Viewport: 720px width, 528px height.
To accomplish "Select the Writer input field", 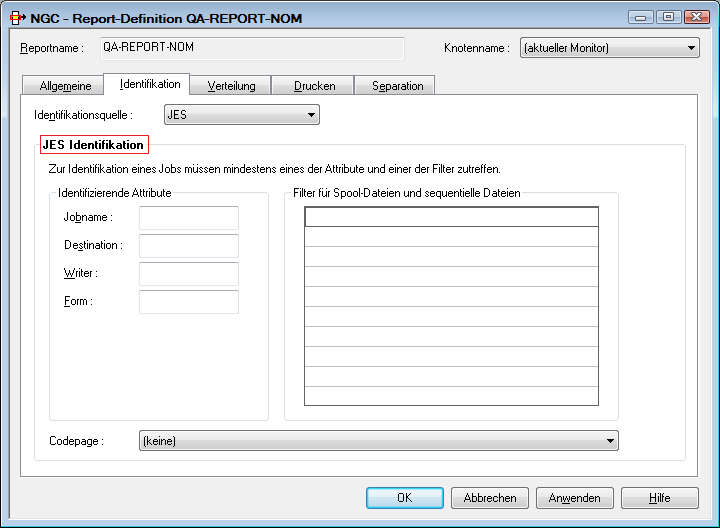I will click(x=189, y=274).
